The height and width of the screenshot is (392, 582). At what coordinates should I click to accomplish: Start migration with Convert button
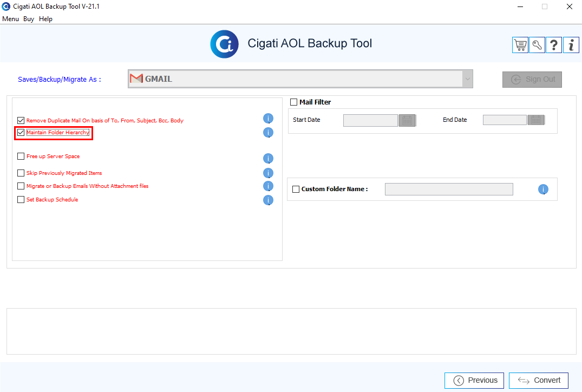(539, 381)
